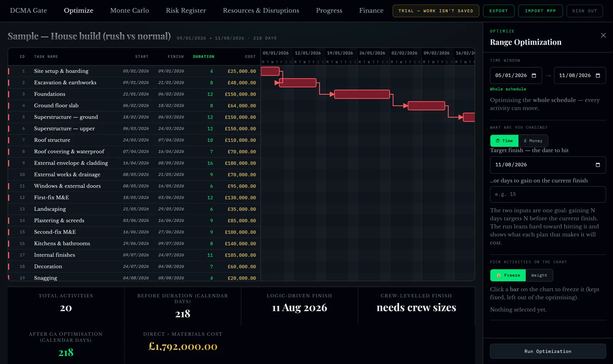The width and height of the screenshot is (613, 364).
Task: Click the Windows & external doors task
Action: coord(67,186)
